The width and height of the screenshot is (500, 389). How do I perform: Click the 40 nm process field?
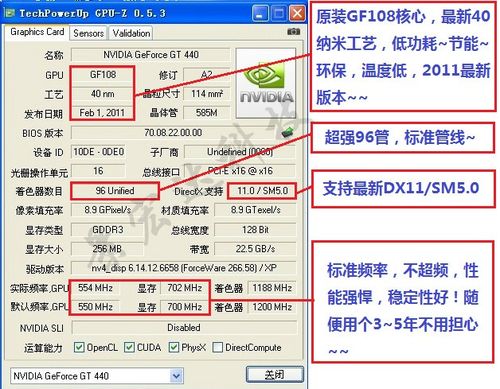(x=103, y=94)
